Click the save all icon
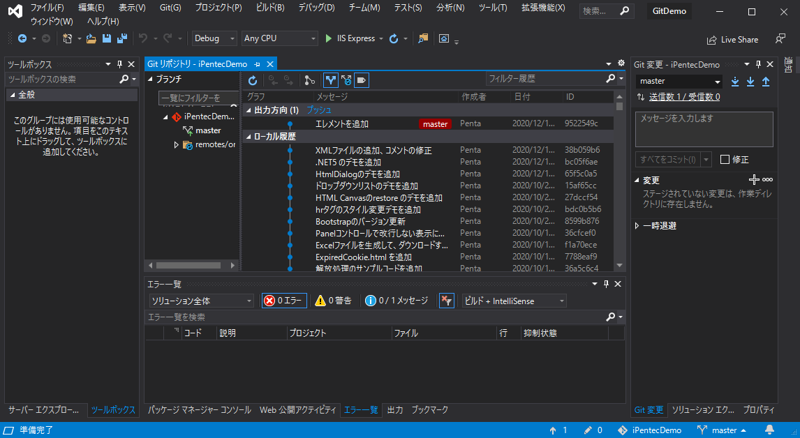The height and width of the screenshot is (438, 800). [122, 39]
